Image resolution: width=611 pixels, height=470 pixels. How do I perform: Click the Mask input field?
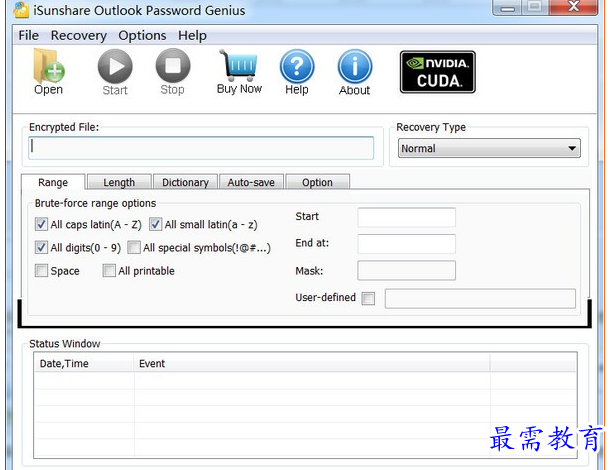coord(406,270)
